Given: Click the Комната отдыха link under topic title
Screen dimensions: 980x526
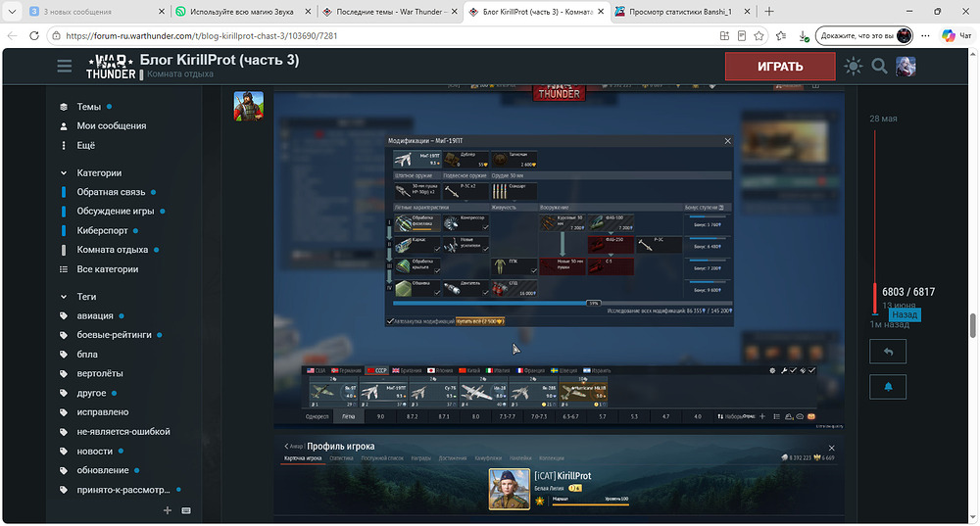Looking at the screenshot, I should [x=180, y=73].
